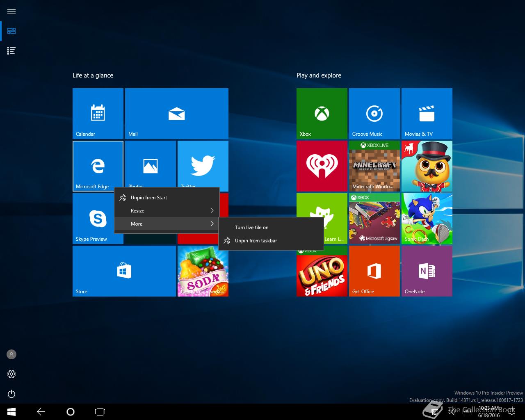Click the Back arrow on taskbar

click(41, 412)
